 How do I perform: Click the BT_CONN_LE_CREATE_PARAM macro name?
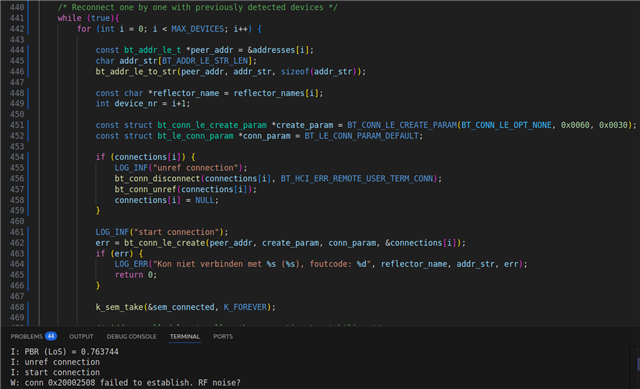pos(402,125)
